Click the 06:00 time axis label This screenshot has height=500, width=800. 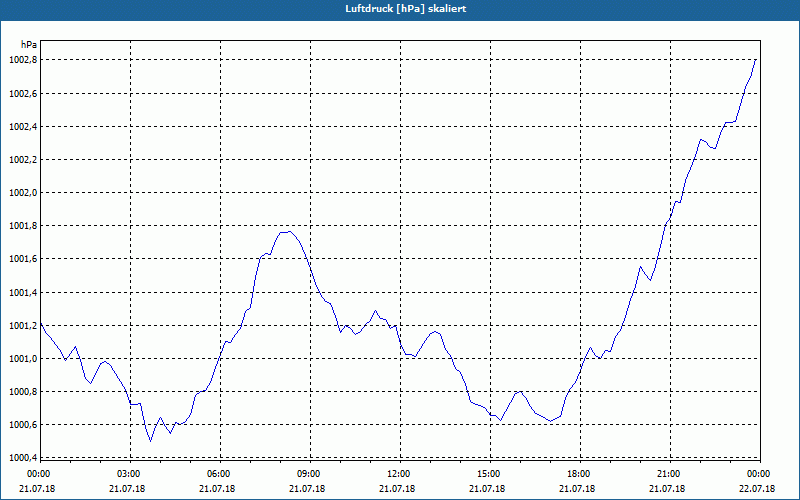click(x=219, y=474)
